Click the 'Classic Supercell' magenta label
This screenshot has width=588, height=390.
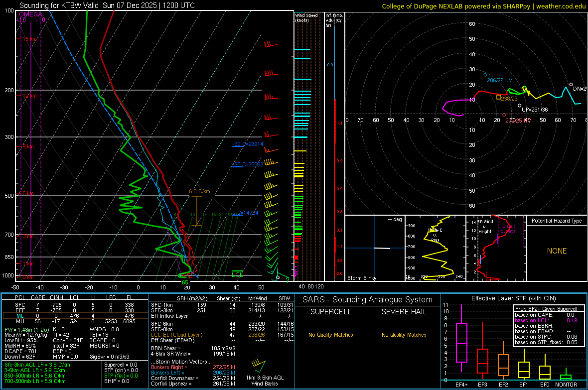pos(509,229)
